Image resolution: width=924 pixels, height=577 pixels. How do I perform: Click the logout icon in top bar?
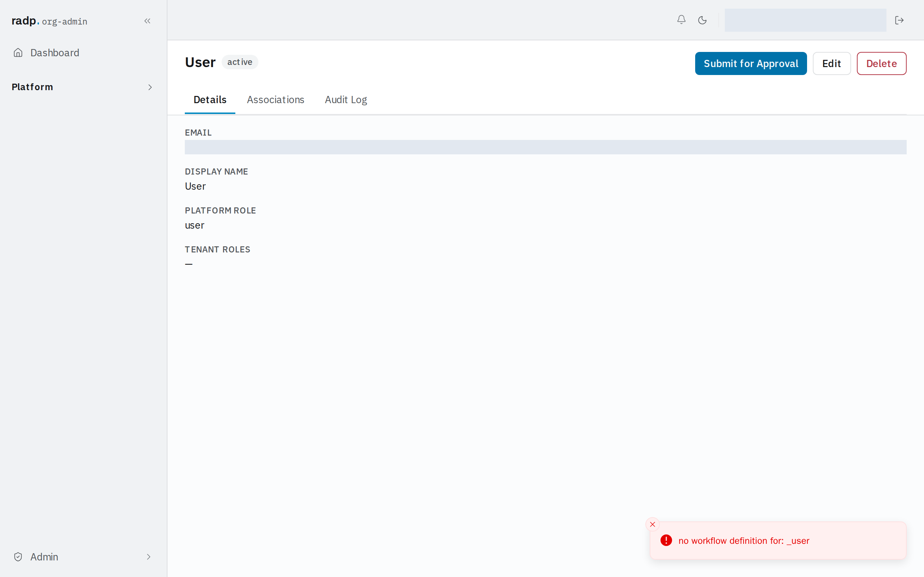point(899,20)
